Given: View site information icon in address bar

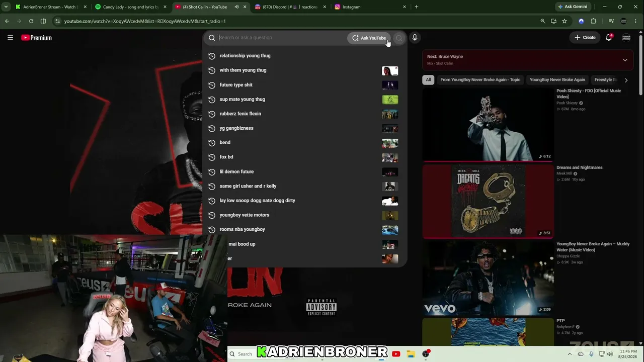Looking at the screenshot, I should tap(57, 21).
